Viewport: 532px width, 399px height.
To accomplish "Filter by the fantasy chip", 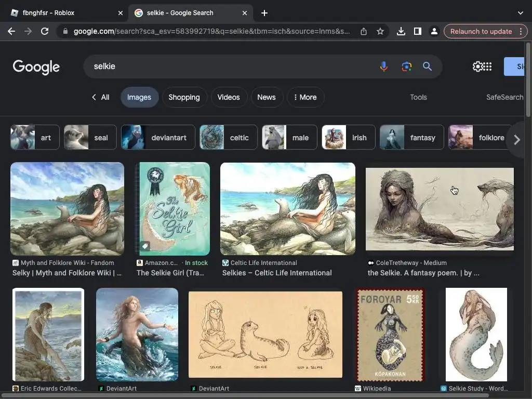I will [411, 137].
